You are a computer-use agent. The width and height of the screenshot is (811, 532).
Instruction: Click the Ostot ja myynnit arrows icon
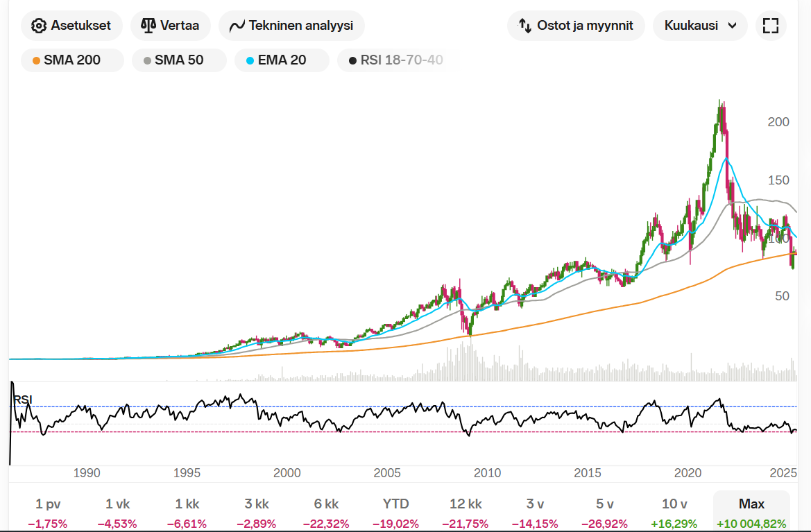pyautogui.click(x=525, y=26)
